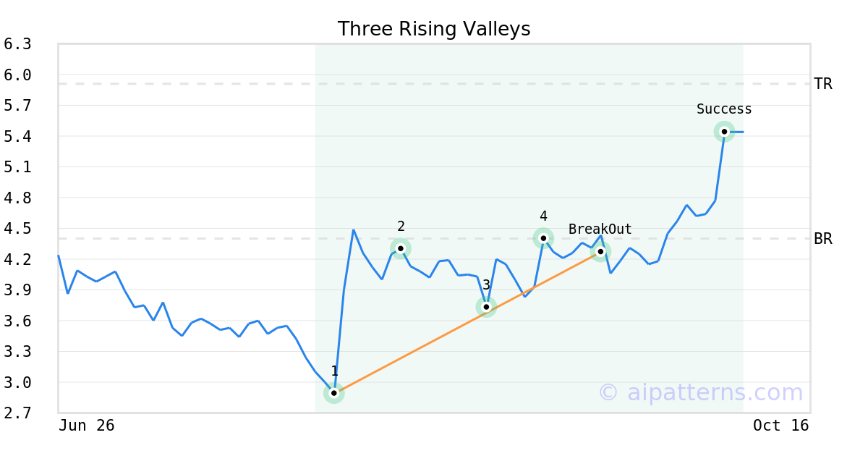The width and height of the screenshot is (868, 456).
Task: Click the 5.4 y-axis tick label
Action: pos(17,136)
